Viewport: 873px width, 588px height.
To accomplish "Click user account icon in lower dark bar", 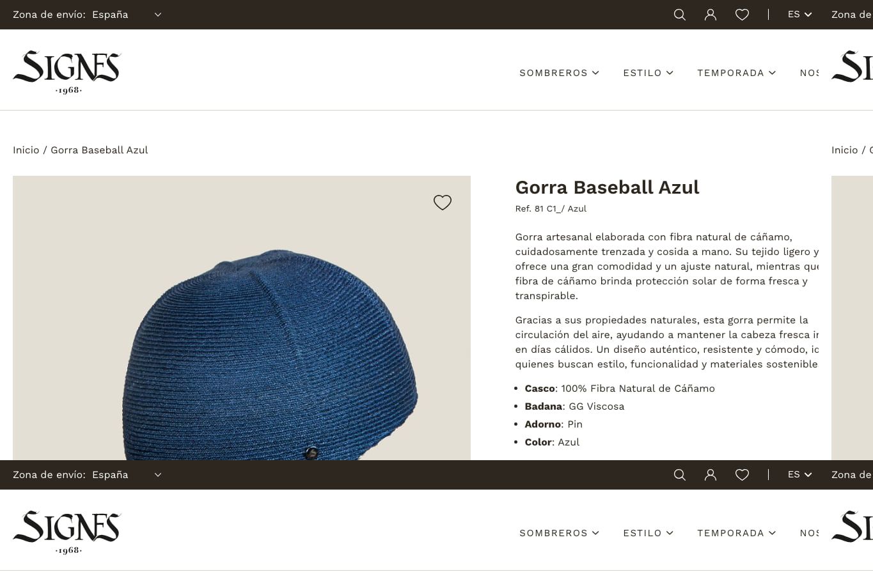I will 711,475.
